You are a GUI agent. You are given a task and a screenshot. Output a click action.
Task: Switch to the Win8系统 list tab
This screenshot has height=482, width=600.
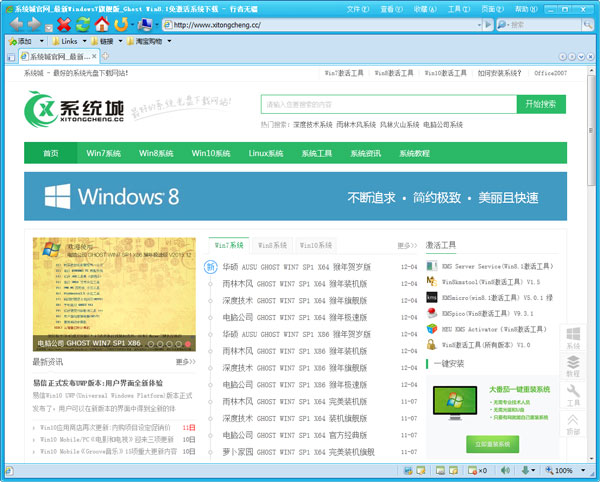[x=272, y=245]
